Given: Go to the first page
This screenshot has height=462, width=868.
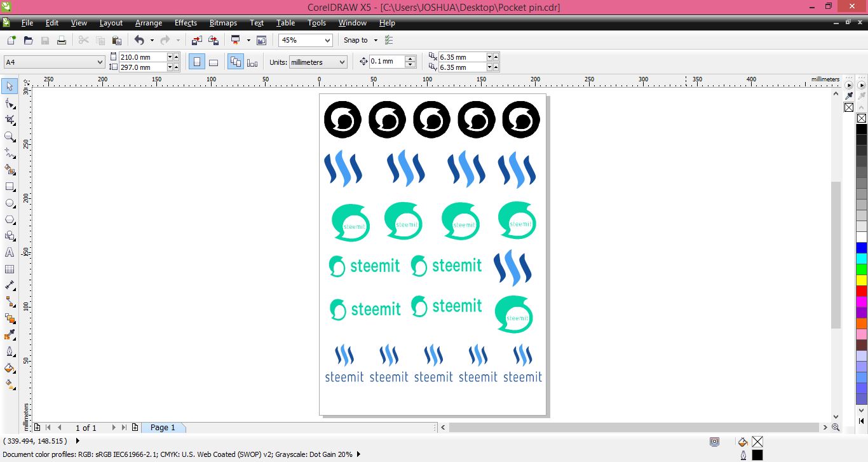Looking at the screenshot, I should click(48, 428).
